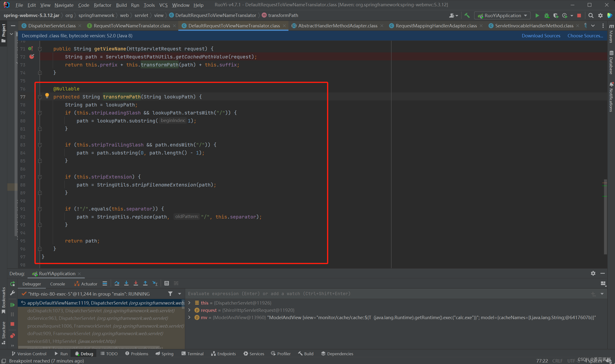Screen dimensions: 615x364
Task: Open the thread selector dropdown arrow
Action: pyautogui.click(x=180, y=294)
